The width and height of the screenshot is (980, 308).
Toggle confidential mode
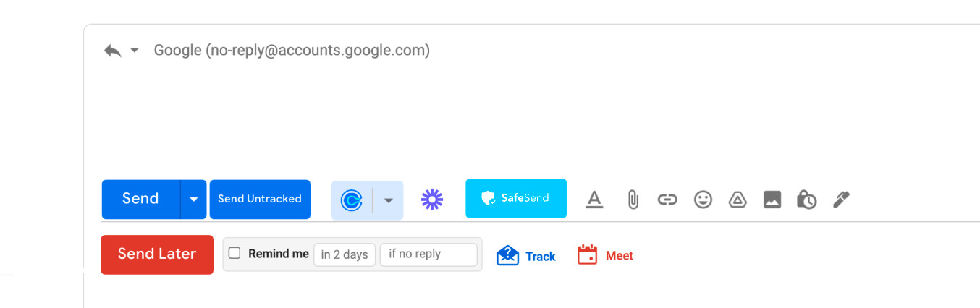click(x=806, y=200)
